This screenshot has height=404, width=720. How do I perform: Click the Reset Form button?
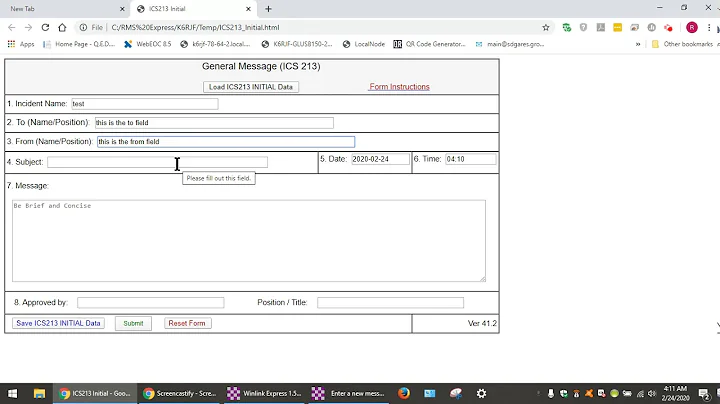coord(187,323)
